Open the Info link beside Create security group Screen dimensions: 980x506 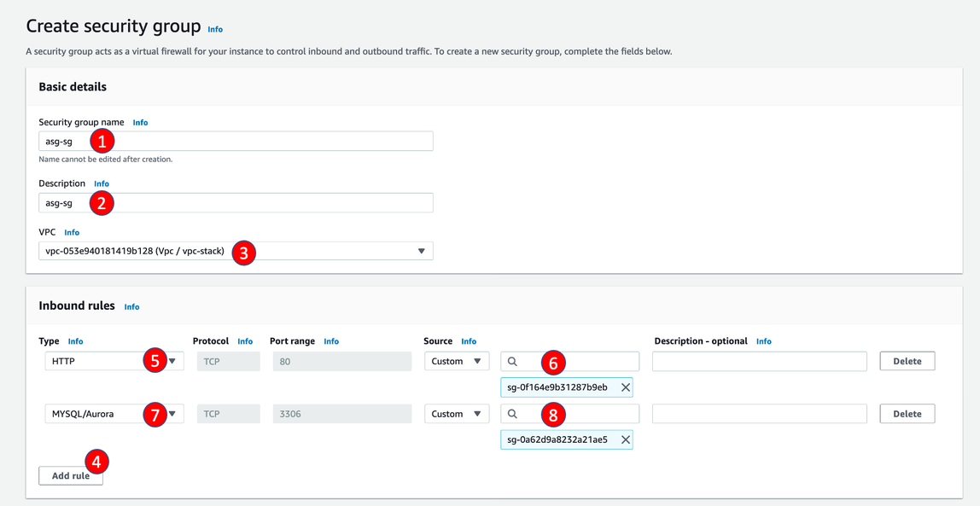tap(215, 30)
